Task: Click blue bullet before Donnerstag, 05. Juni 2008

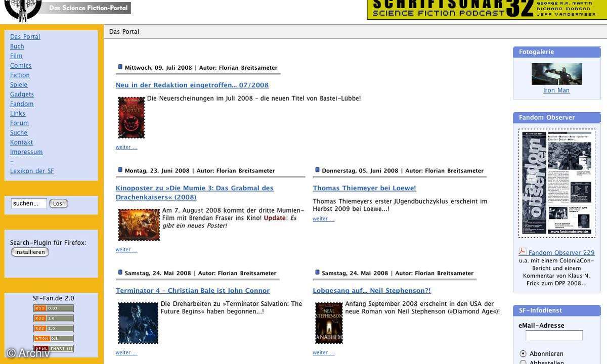Action: 317,170
